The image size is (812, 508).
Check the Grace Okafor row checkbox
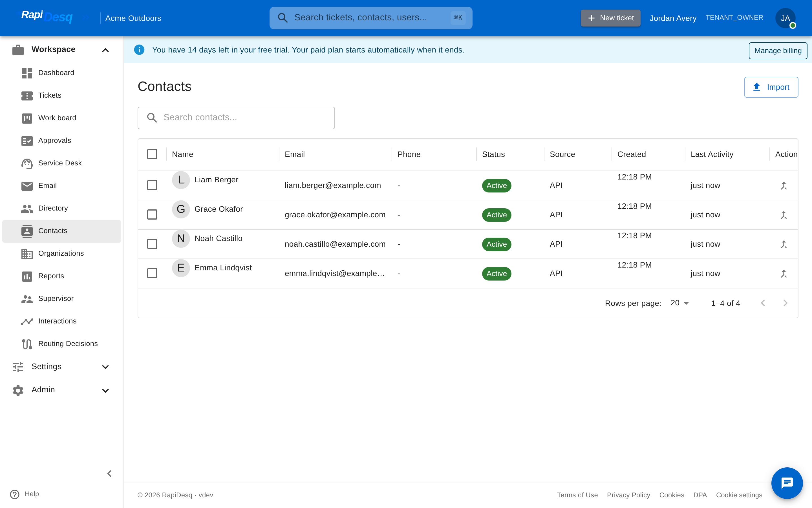coord(152,214)
